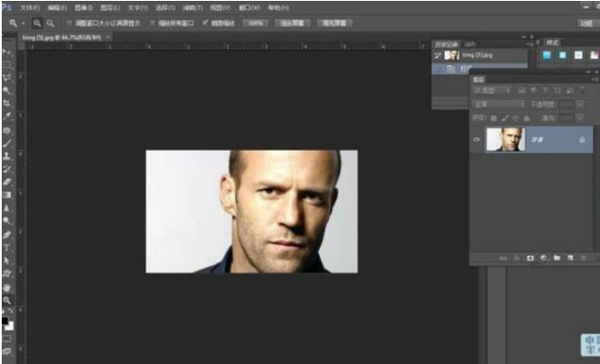Click new adjustment layer icon in Layers panel
The height and width of the screenshot is (364, 600).
pos(544,258)
